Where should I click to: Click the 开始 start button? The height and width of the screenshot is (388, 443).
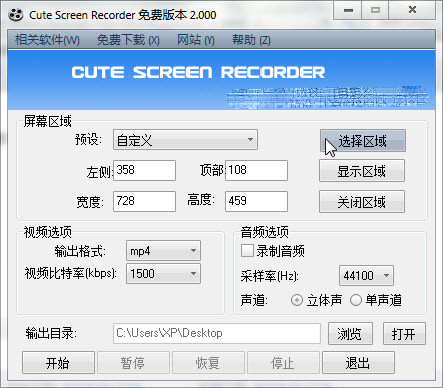58,363
